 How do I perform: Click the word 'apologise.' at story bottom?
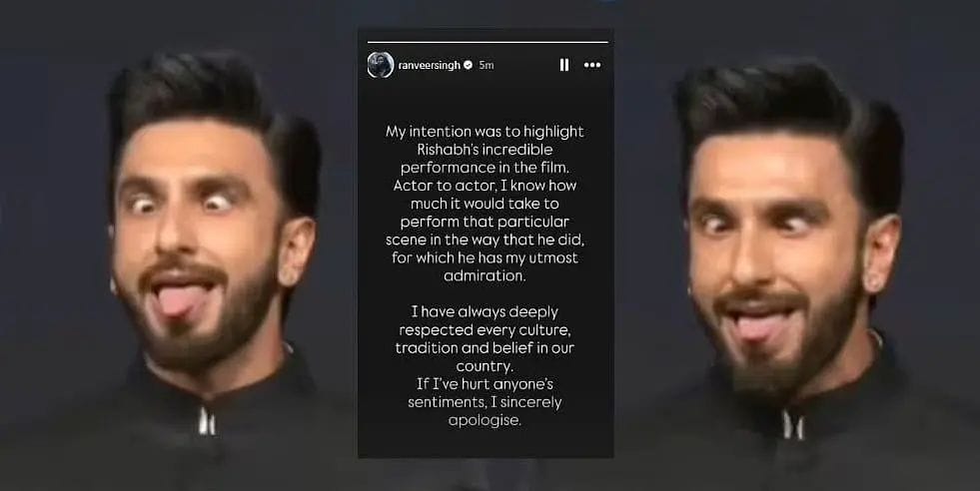[x=485, y=420]
